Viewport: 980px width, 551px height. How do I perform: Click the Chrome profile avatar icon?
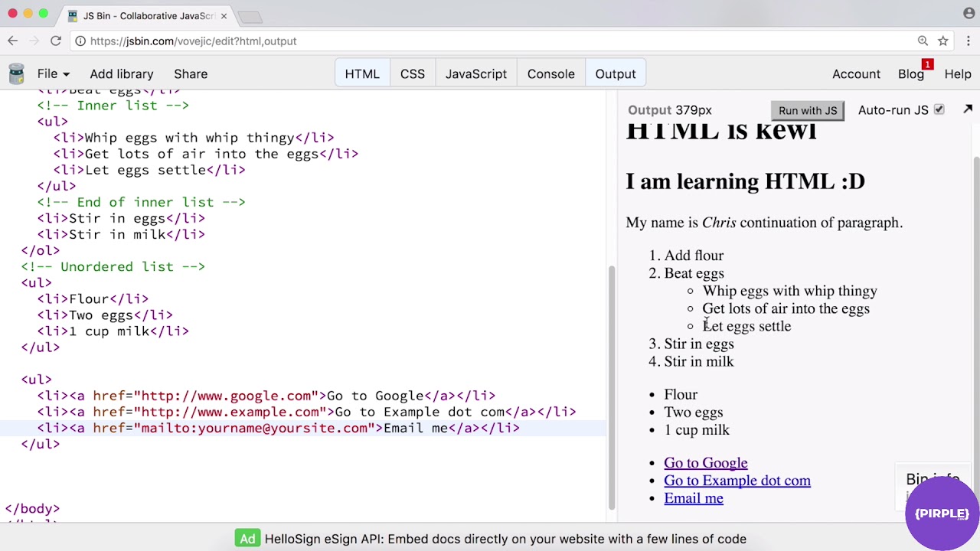coord(969,13)
